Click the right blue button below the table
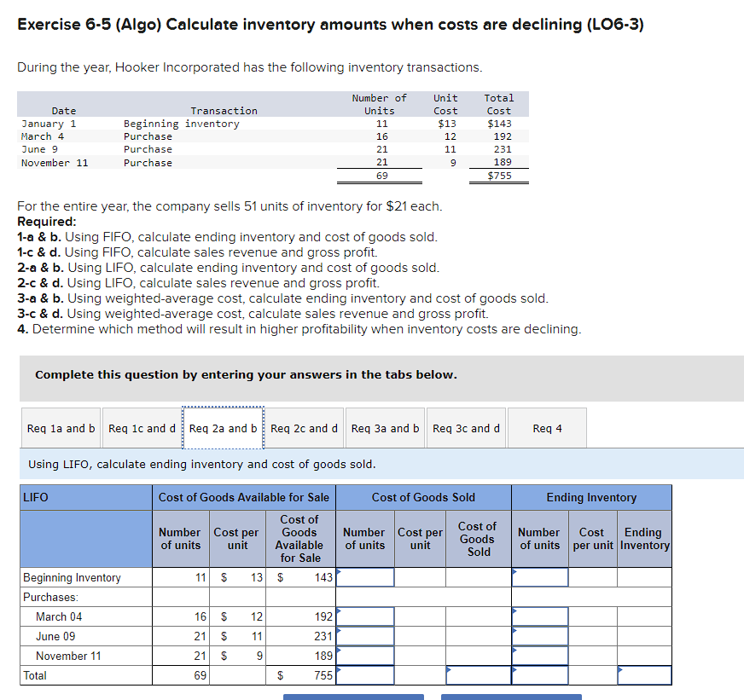Viewport: 744px width, 700px height. click(511, 697)
